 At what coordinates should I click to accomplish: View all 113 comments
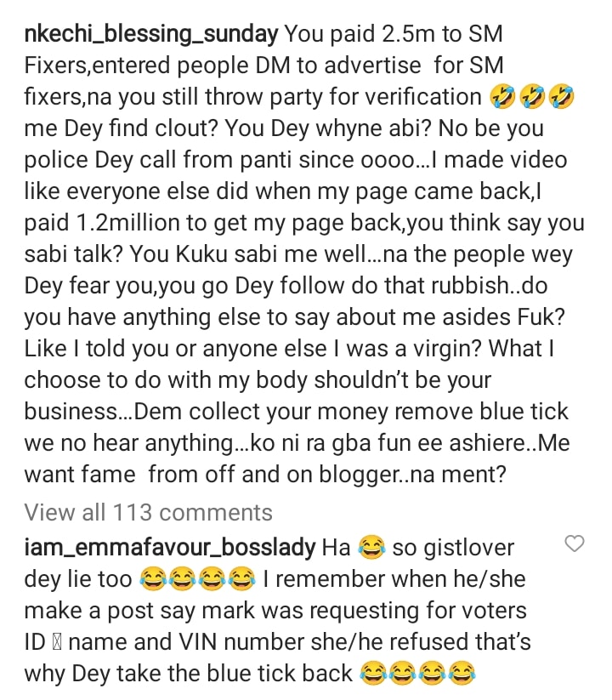click(x=149, y=512)
